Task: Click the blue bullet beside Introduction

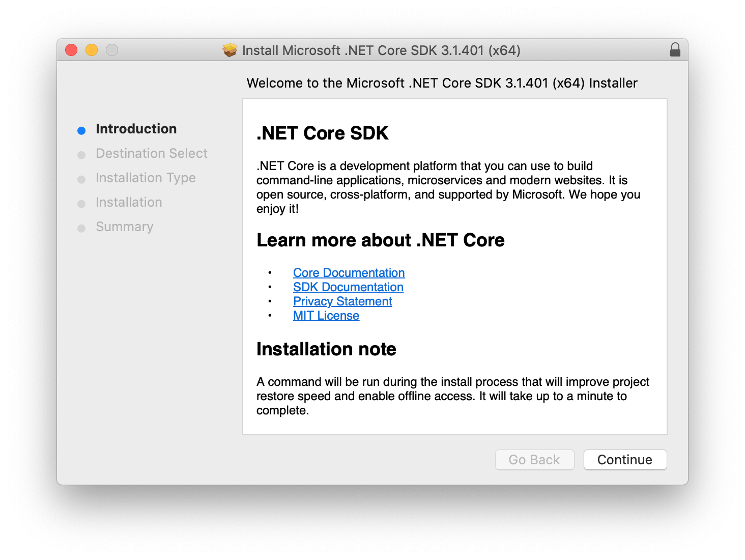Action: (x=81, y=131)
